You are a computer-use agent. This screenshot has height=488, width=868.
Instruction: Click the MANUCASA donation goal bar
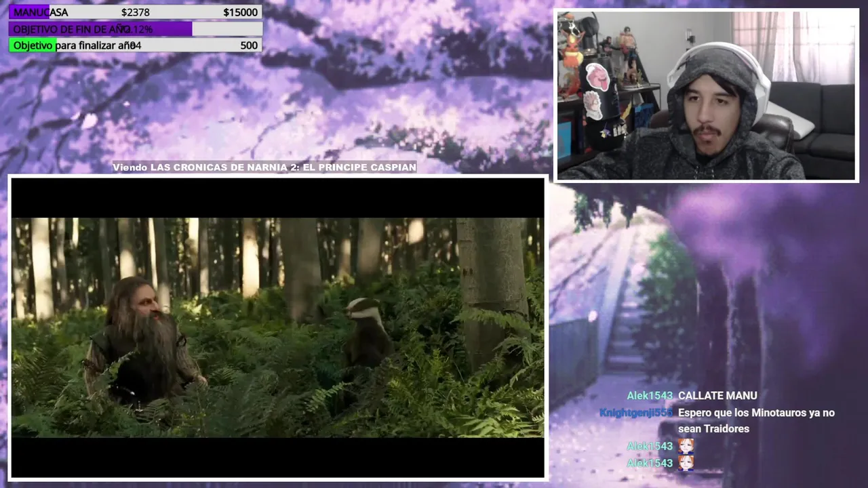(136, 12)
